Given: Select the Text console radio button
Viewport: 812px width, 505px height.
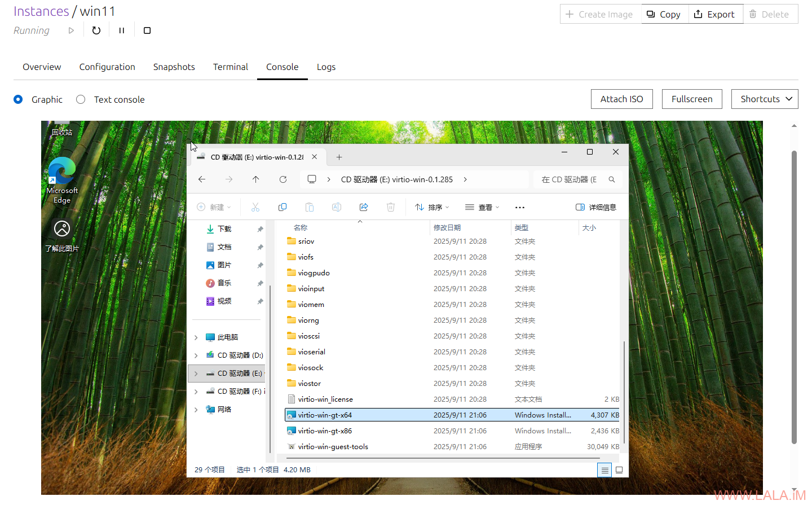Looking at the screenshot, I should [x=81, y=99].
